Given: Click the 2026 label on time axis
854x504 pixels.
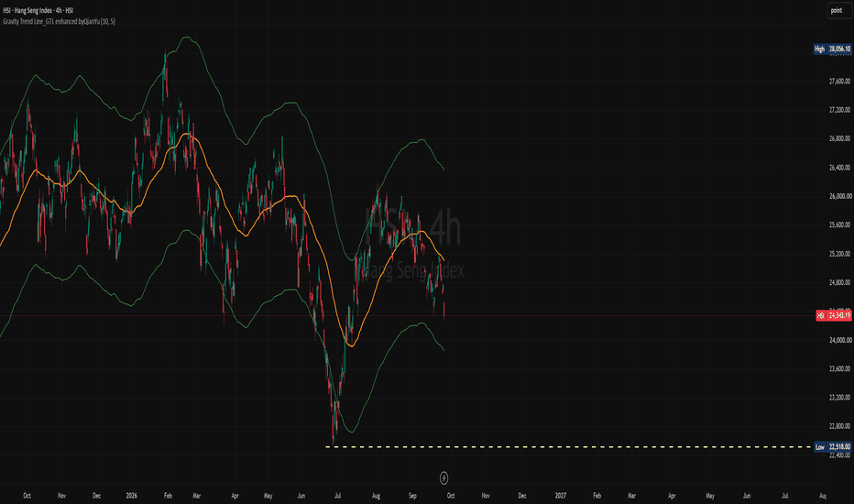Looking at the screenshot, I should 131,496.
